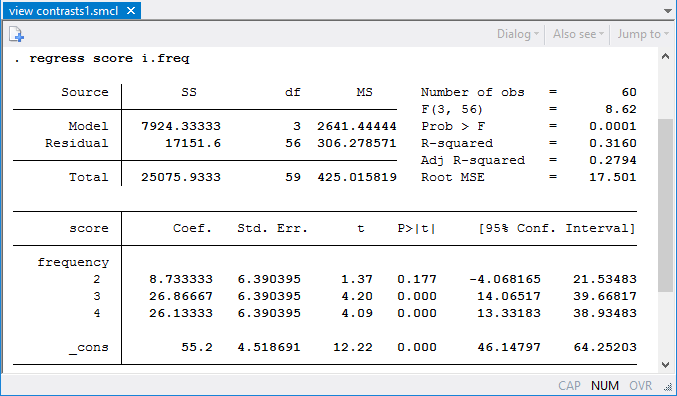Open the Dialog dropdown menu
677x396 pixels.
(x=518, y=34)
